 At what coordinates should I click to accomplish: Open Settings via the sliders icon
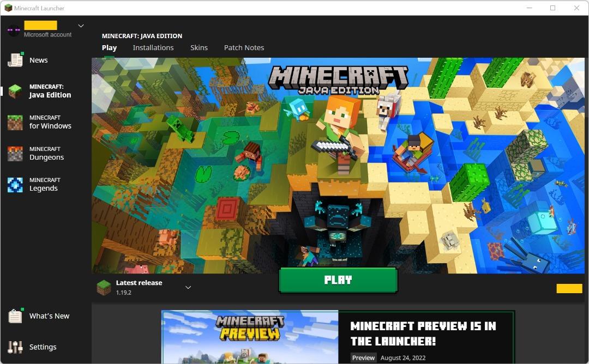coord(15,347)
